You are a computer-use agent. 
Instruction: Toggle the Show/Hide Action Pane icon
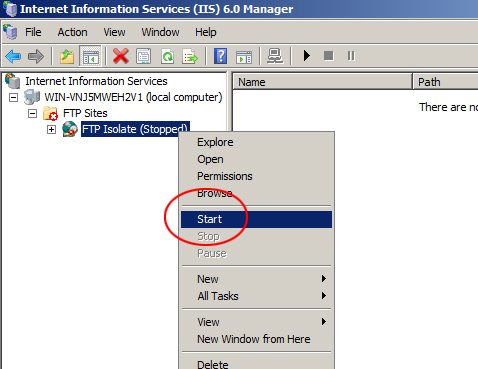coord(244,57)
